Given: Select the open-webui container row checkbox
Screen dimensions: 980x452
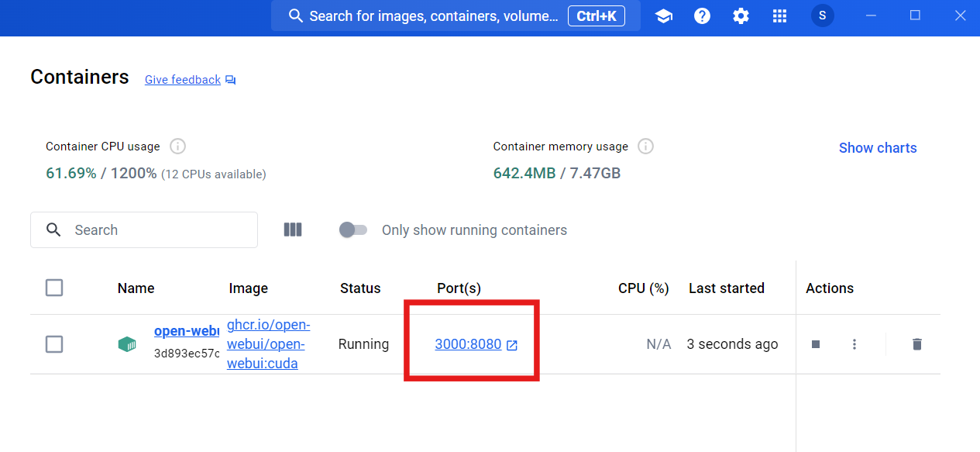Looking at the screenshot, I should [54, 344].
